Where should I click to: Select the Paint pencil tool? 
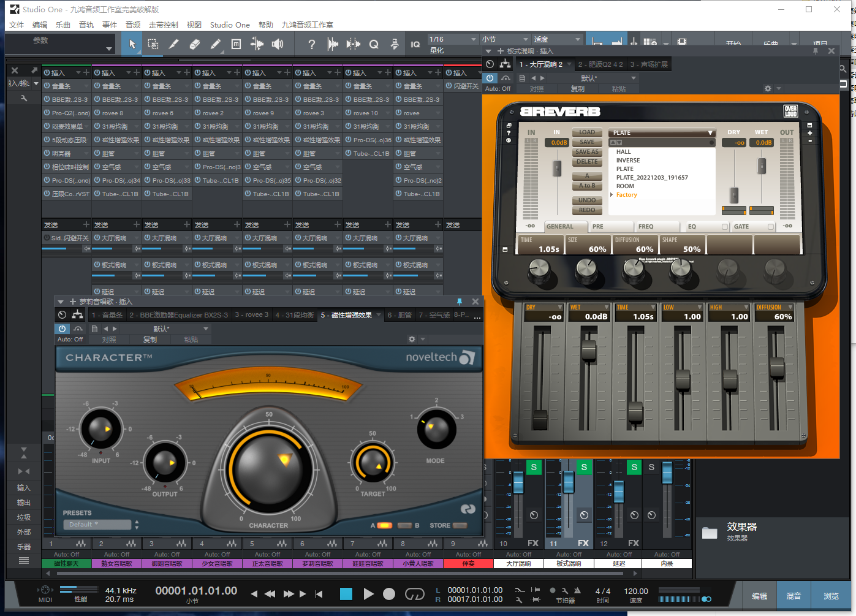pos(216,44)
